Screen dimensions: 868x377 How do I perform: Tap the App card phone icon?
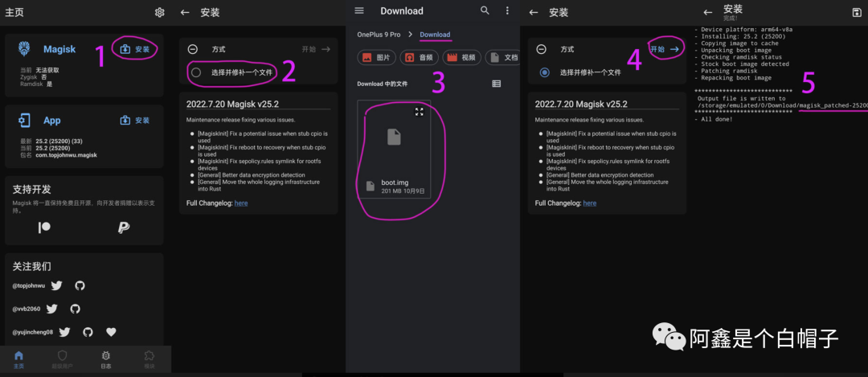[24, 120]
